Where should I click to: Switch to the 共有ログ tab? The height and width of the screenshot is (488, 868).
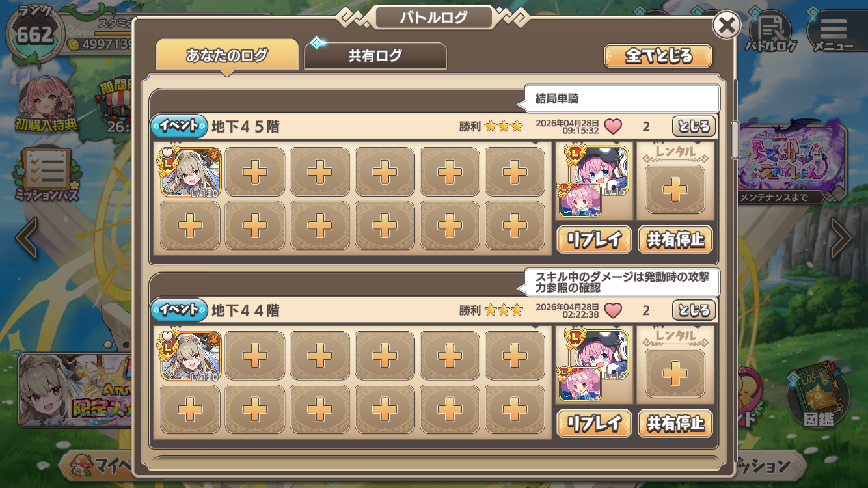[375, 56]
